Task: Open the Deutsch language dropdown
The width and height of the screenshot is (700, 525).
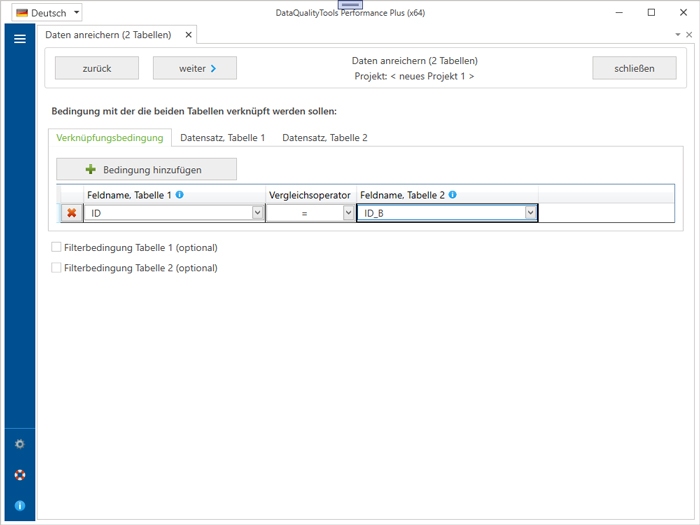Action: [48, 13]
